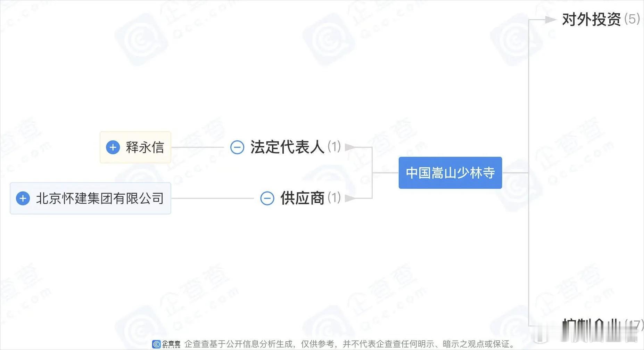This screenshot has width=644, height=350.
Task: Click the arrow right of 法定代表人 count
Action: click(350, 147)
